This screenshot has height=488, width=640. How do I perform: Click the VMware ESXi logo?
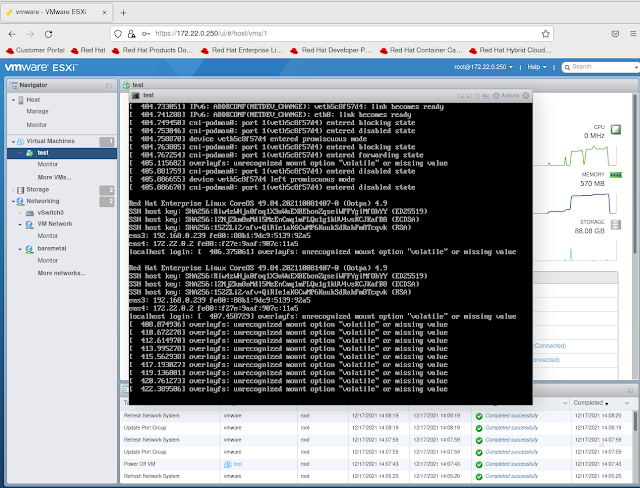tap(41, 67)
